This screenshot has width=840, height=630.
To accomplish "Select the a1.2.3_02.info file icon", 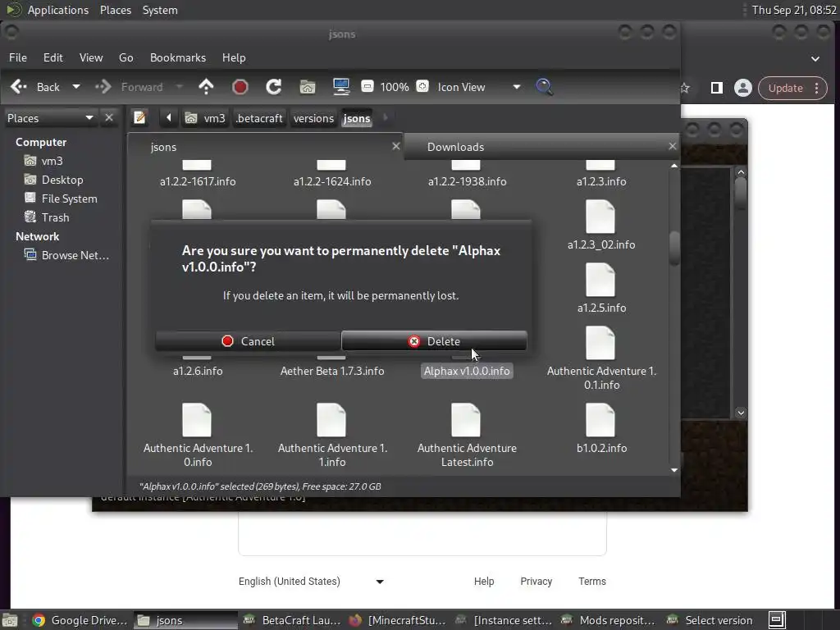I will pyautogui.click(x=600, y=217).
